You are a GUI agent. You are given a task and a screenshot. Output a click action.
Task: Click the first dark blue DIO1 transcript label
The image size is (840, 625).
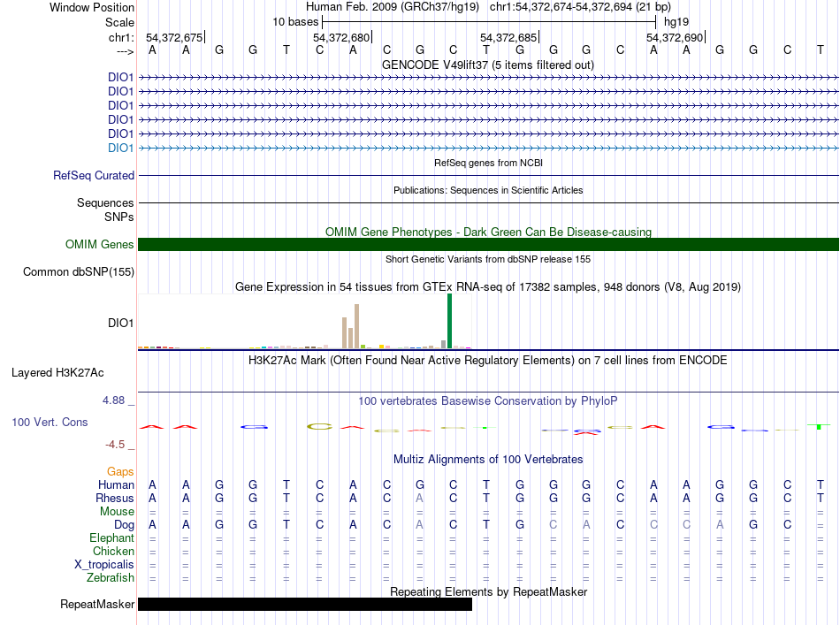(x=120, y=77)
